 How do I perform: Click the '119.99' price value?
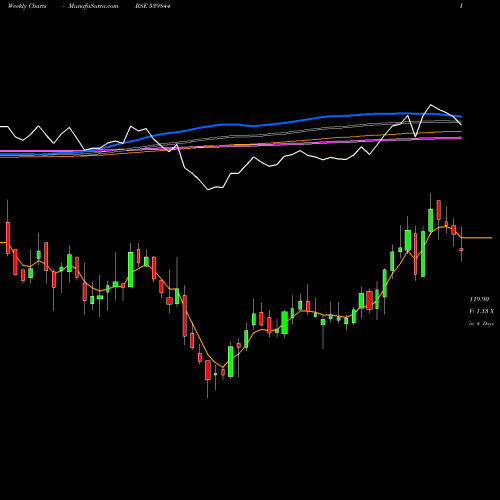point(479,299)
